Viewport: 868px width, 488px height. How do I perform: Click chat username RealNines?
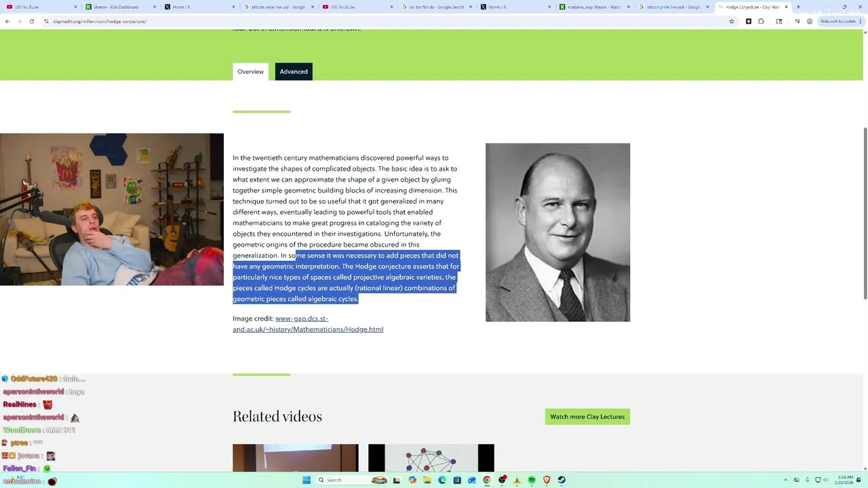click(x=20, y=405)
